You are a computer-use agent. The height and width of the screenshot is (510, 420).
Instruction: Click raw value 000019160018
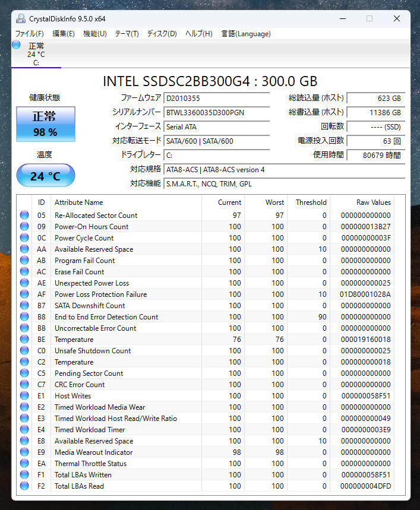[x=366, y=340]
